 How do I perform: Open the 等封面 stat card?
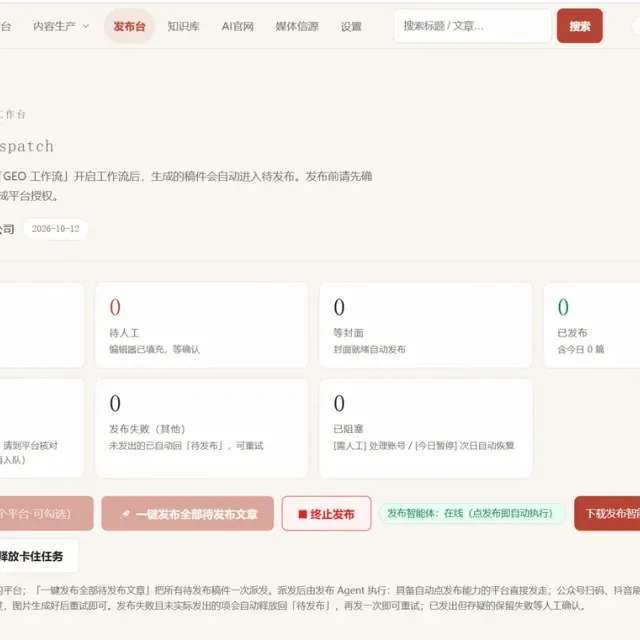pos(426,325)
